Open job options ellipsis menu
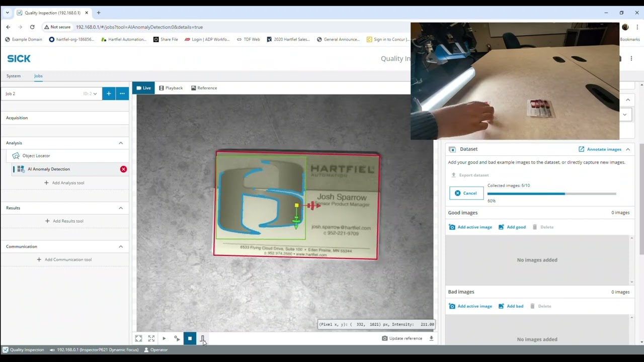 coord(122,94)
